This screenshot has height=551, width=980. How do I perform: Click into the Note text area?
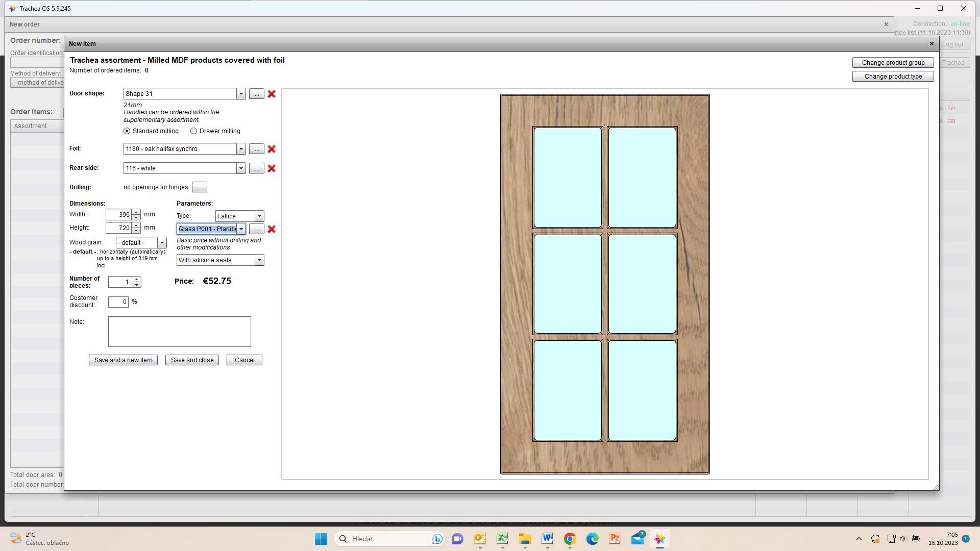(179, 332)
